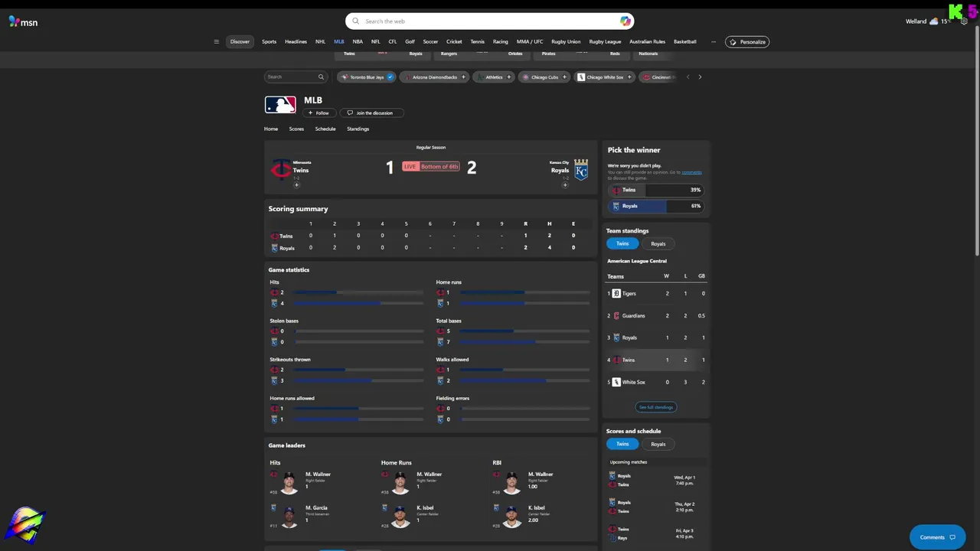Click Join the discussion button
This screenshot has height=551, width=980.
[371, 112]
